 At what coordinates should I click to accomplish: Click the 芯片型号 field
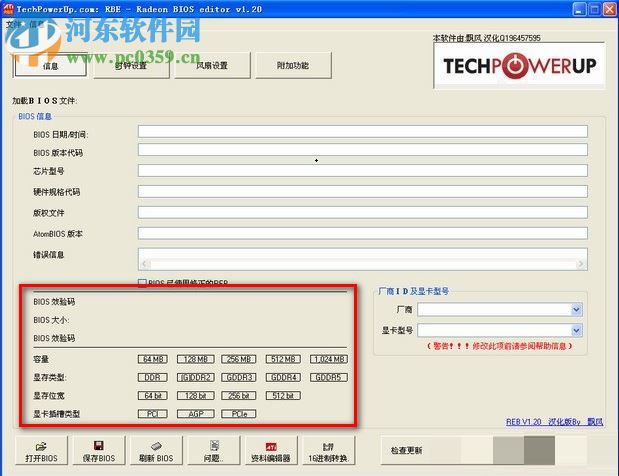pyautogui.click(x=362, y=171)
